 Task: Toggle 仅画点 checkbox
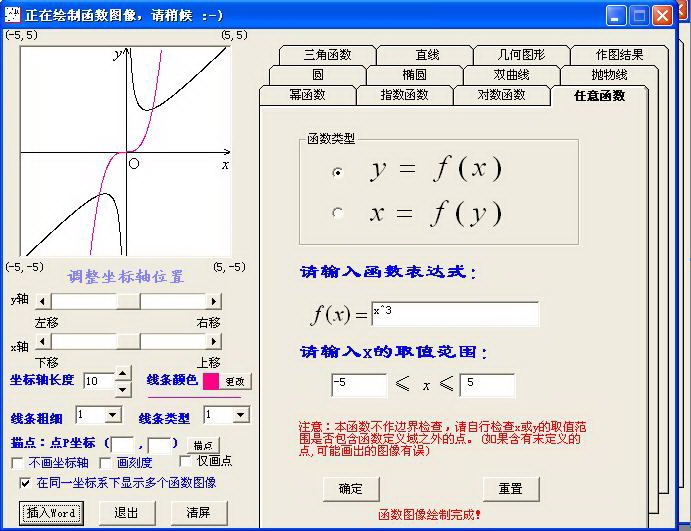[186, 461]
